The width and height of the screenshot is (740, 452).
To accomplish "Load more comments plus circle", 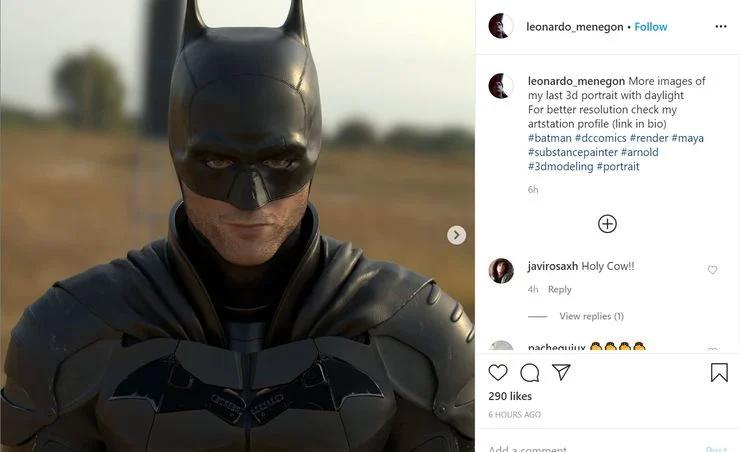I will (x=607, y=224).
